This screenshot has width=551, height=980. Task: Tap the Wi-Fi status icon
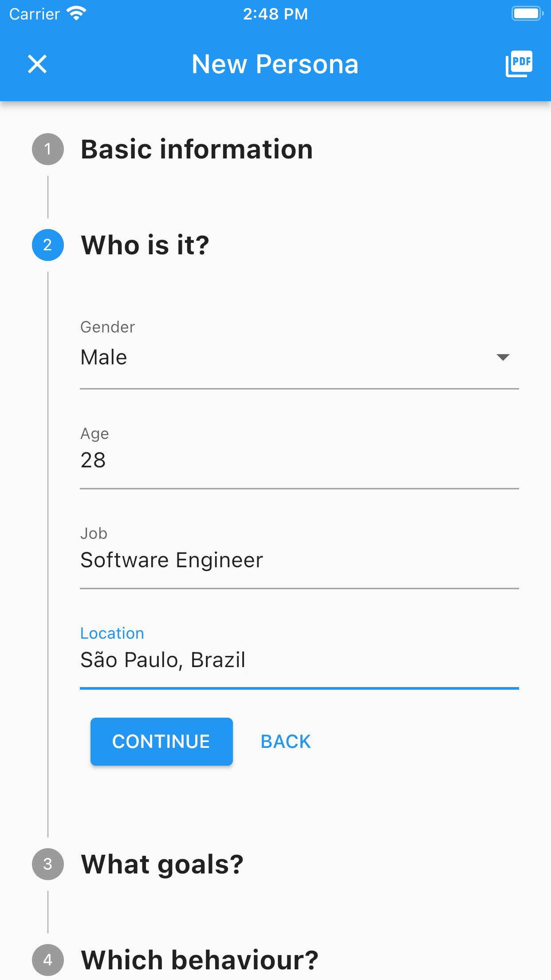click(76, 14)
